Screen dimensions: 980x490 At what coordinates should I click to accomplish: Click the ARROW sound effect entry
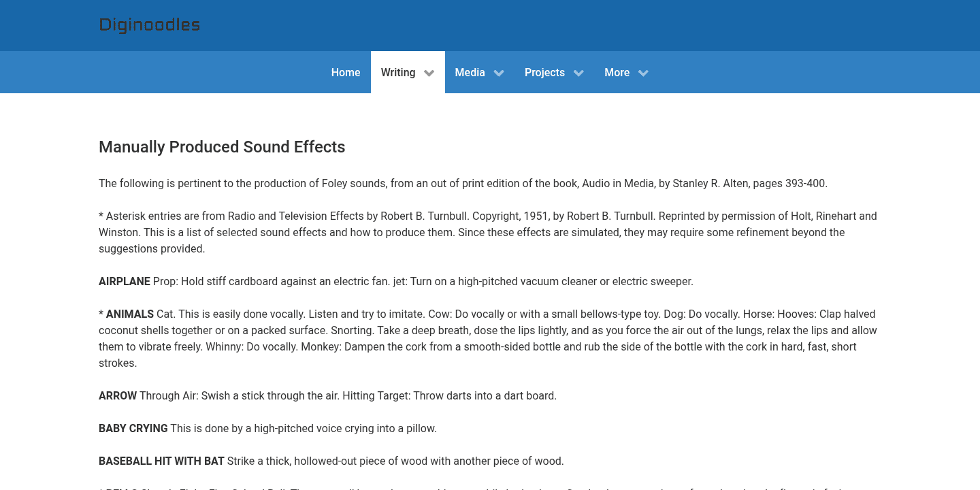(x=327, y=395)
